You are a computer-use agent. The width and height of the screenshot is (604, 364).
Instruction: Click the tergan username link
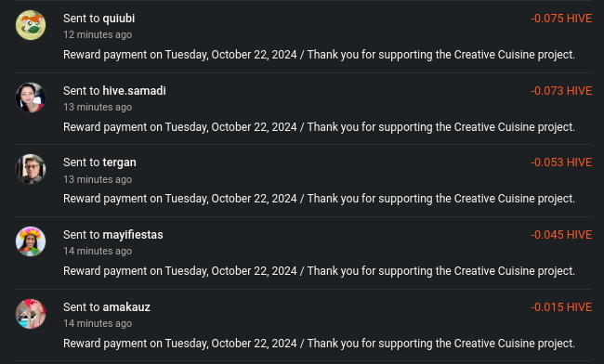click(x=120, y=162)
